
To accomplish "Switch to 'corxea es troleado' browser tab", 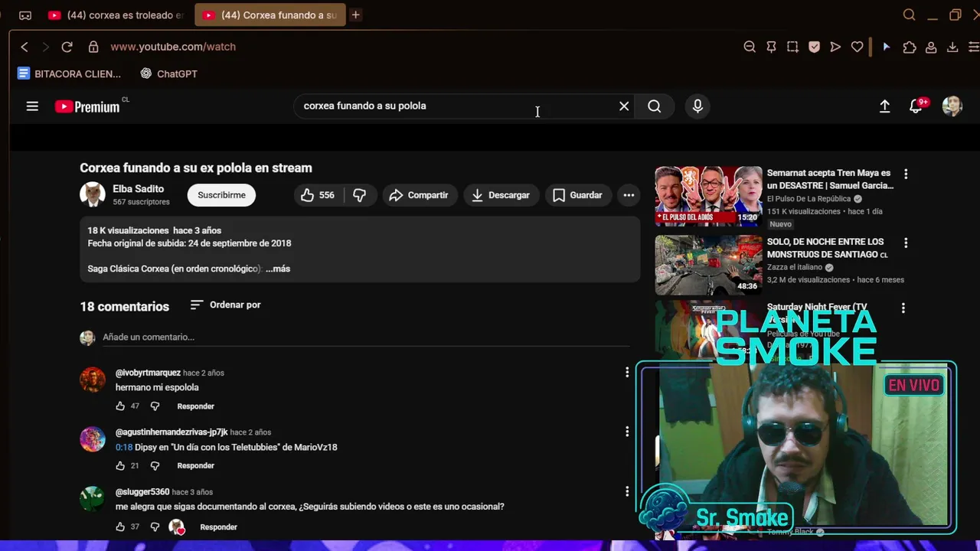I will (115, 15).
